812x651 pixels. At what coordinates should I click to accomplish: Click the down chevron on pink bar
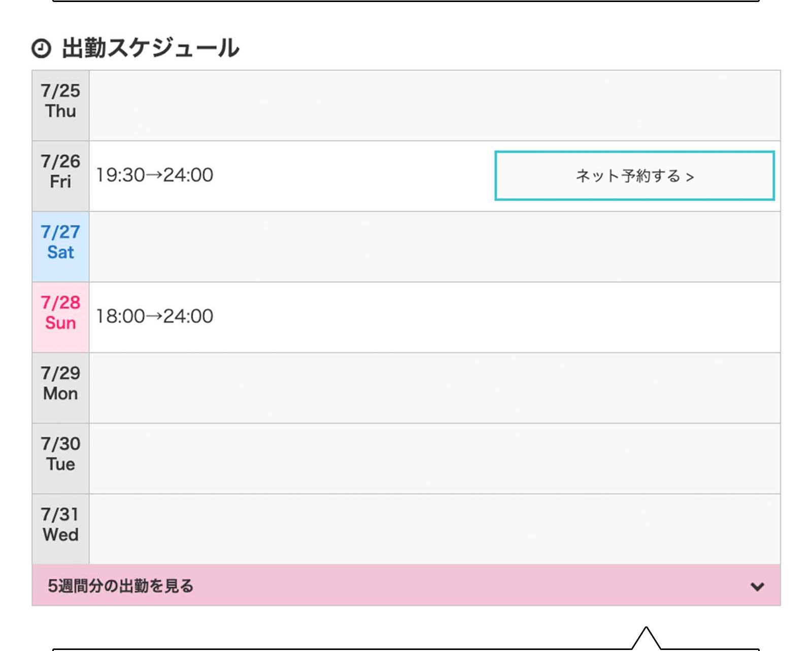[x=757, y=587]
